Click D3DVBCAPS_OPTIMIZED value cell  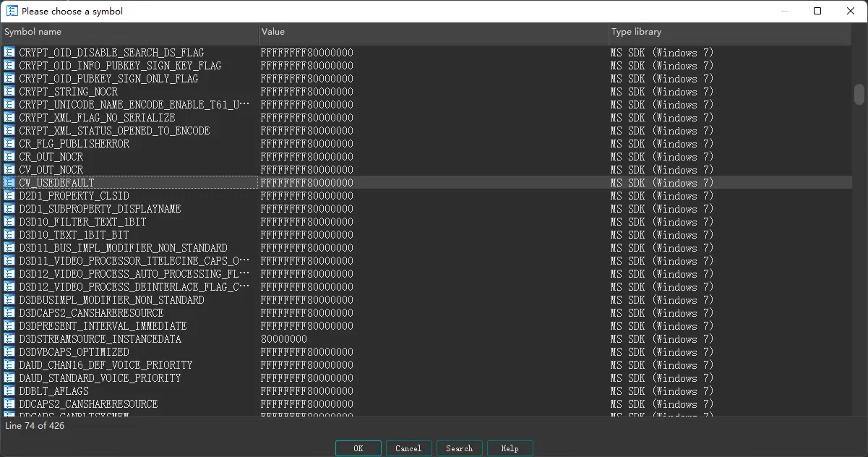click(307, 352)
